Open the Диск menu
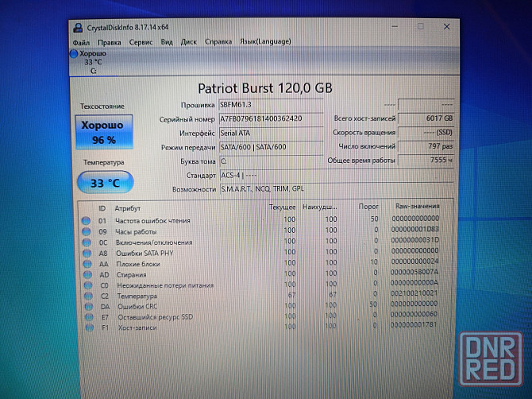The width and height of the screenshot is (532, 399). pyautogui.click(x=189, y=42)
